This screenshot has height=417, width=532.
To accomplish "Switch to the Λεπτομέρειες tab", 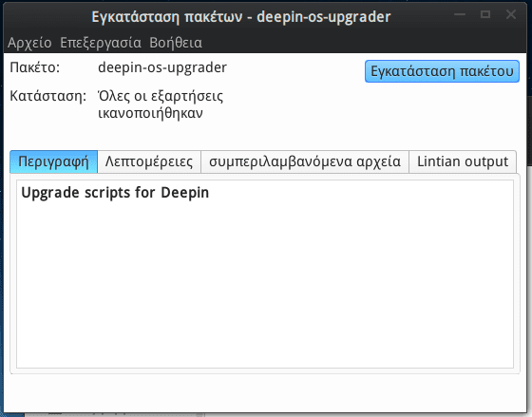I will click(149, 161).
